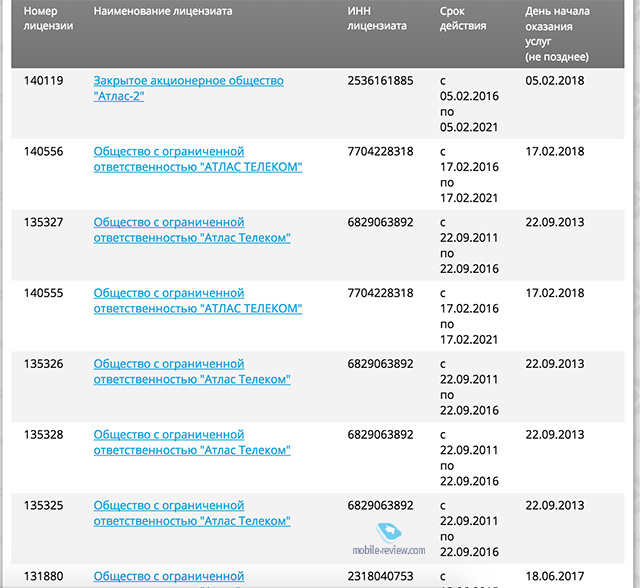Click start date 22.09.2013 in license 135326 row
The width and height of the screenshot is (640, 588).
coord(555,364)
